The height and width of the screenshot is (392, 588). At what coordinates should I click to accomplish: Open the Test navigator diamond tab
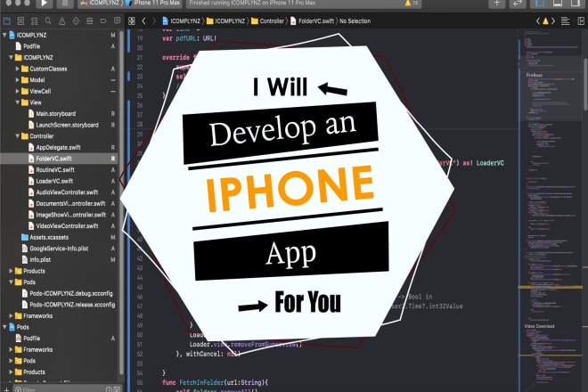pos(76,21)
